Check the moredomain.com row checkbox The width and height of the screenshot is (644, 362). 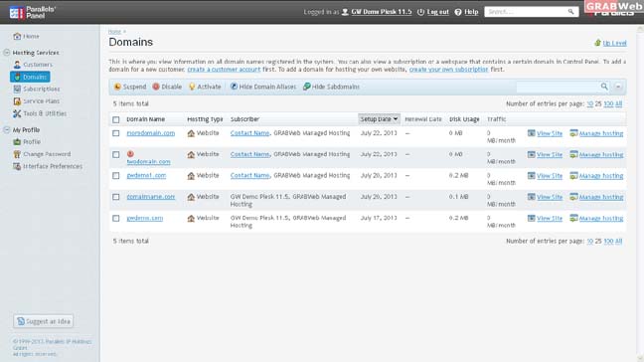click(x=116, y=133)
